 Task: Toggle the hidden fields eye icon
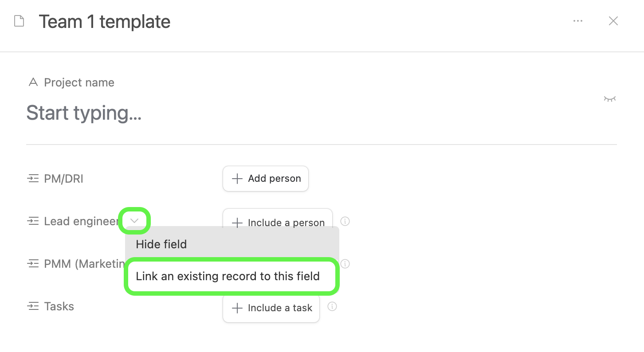coord(610,99)
